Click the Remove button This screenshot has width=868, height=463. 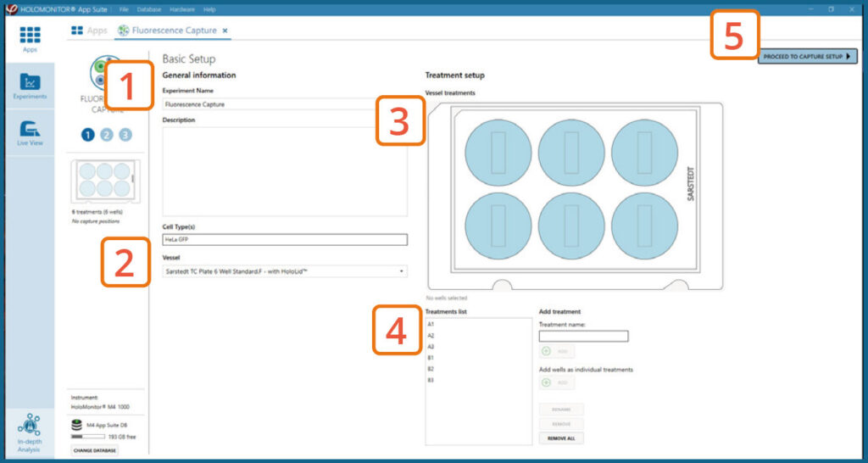click(x=561, y=424)
